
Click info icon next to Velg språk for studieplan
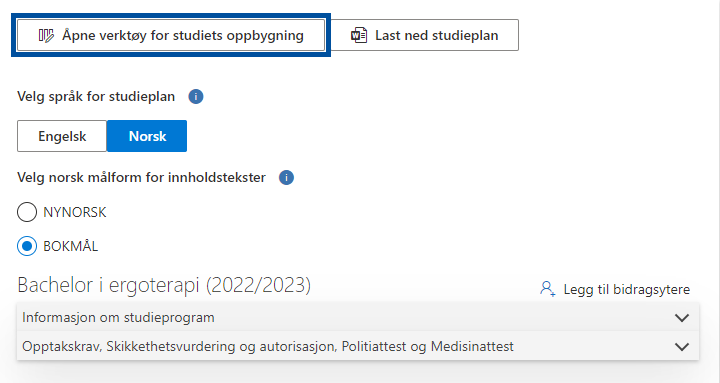(x=196, y=96)
